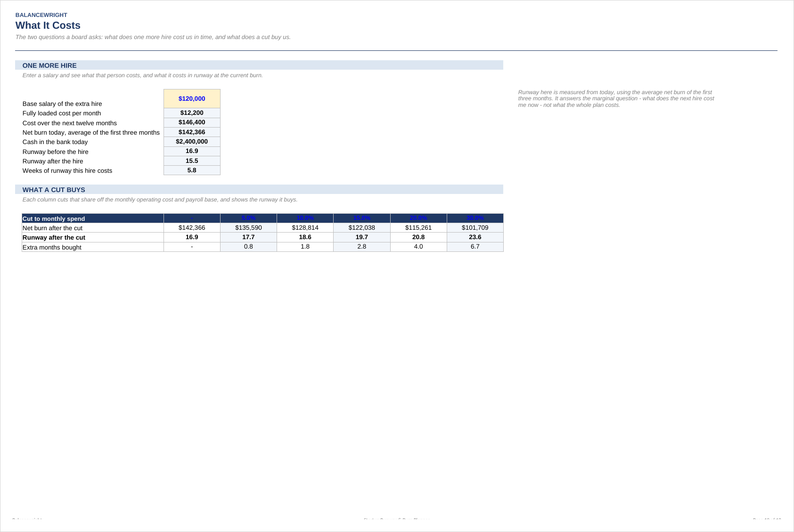Click the ONE MORE HIRE section header

[259, 65]
